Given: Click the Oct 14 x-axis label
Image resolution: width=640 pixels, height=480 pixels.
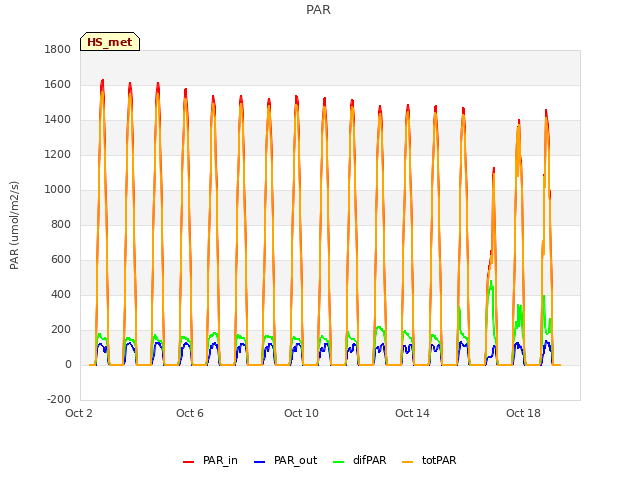Looking at the screenshot, I should [412, 413].
